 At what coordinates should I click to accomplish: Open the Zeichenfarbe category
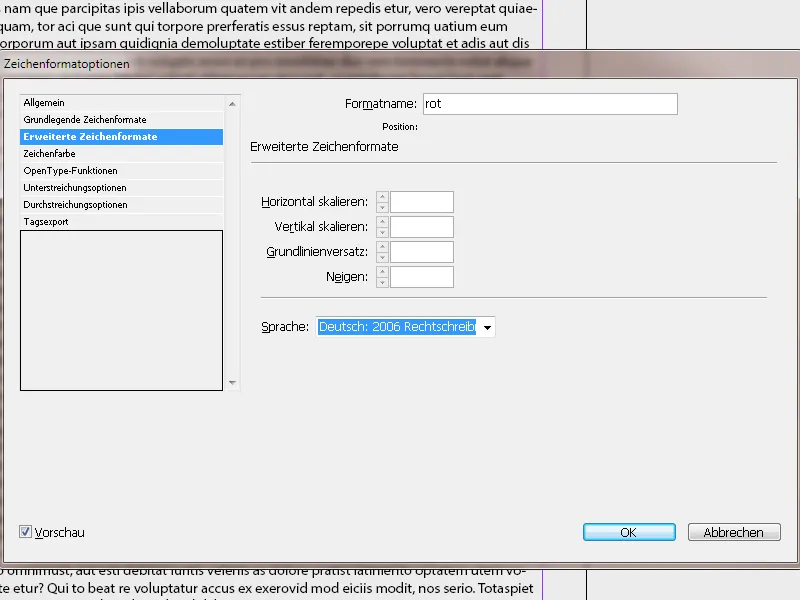(121, 154)
